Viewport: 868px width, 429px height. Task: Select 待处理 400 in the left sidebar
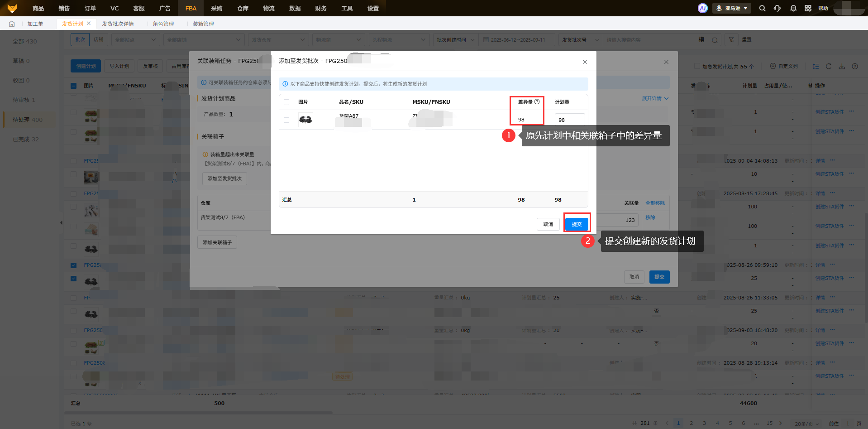[x=29, y=120]
